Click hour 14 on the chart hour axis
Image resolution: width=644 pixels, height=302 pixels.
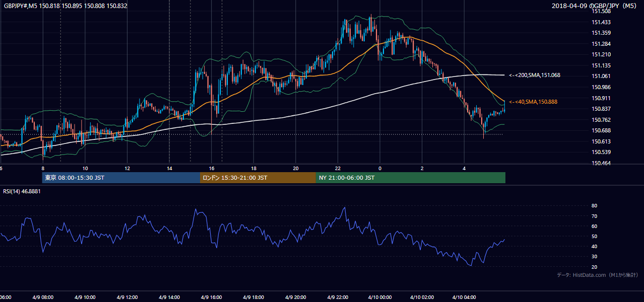coord(169,169)
